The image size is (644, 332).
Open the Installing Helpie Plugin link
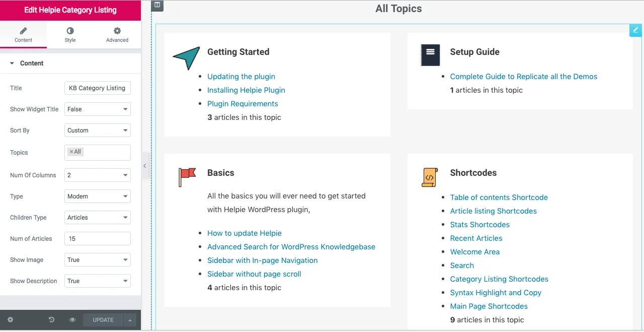click(x=246, y=90)
